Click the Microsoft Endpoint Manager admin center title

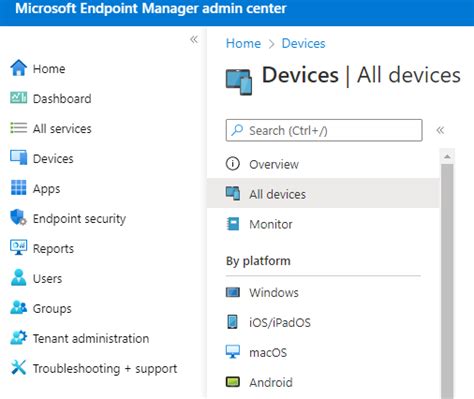[151, 8]
